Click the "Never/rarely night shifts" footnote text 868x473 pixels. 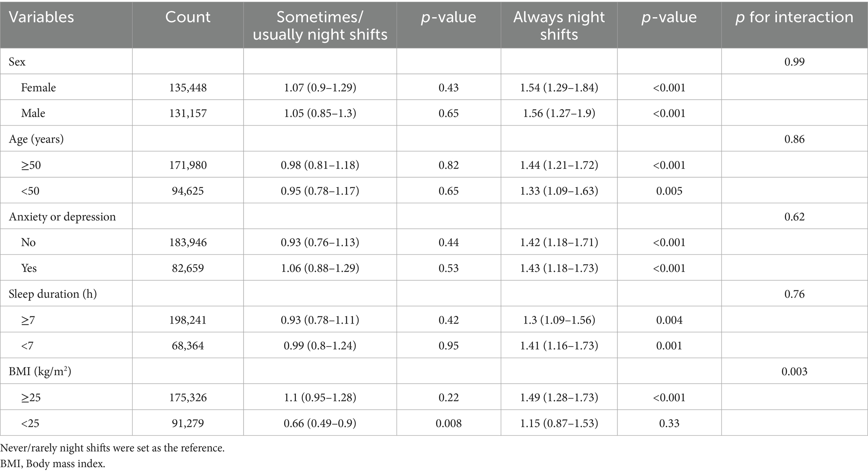coord(112,448)
